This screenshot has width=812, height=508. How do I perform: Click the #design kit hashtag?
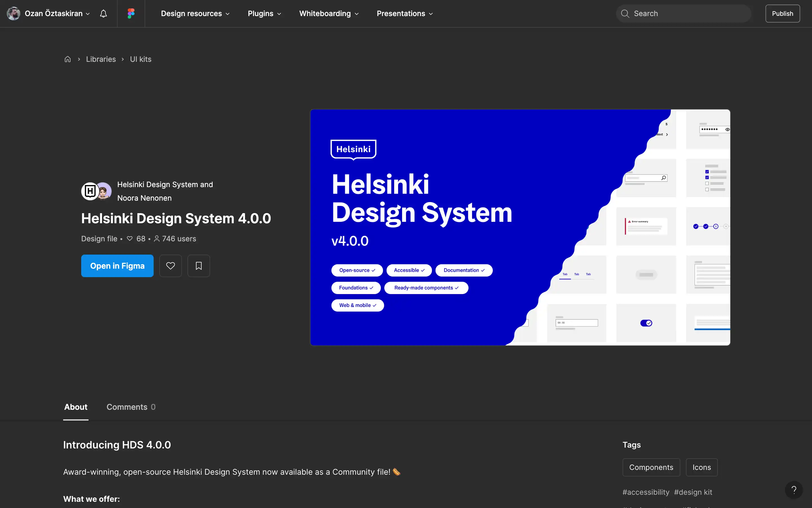[693, 492]
